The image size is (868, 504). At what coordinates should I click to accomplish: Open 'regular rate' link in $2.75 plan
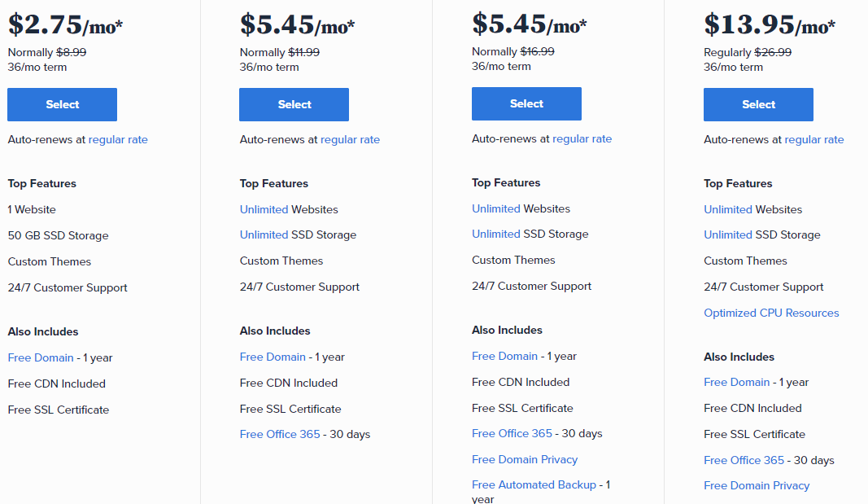[x=118, y=140]
